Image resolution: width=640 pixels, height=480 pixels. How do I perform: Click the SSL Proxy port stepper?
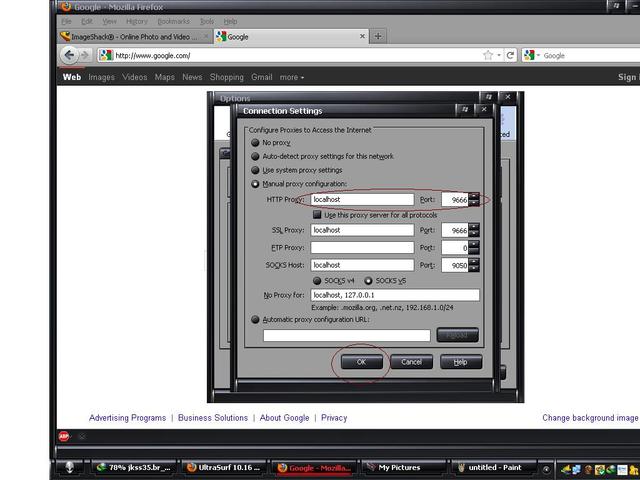tap(474, 230)
